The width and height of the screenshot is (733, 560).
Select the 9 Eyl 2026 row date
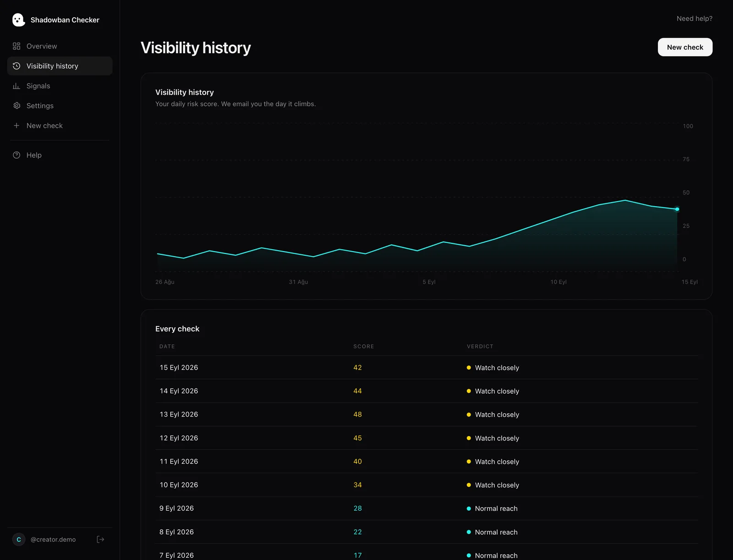tap(176, 508)
